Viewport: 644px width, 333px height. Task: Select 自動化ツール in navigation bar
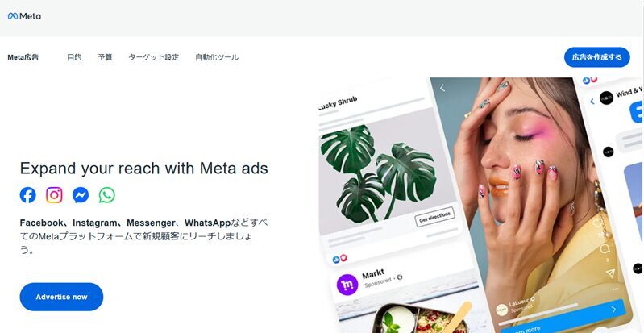click(x=217, y=57)
